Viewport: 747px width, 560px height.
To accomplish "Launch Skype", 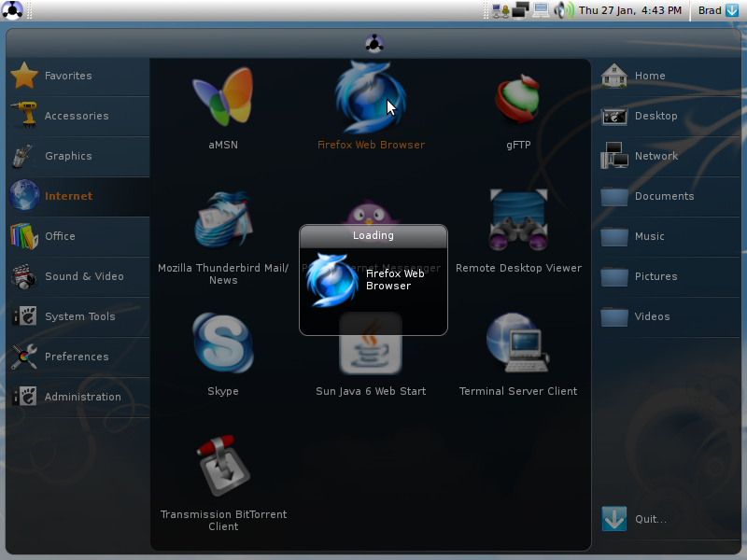I will click(223, 355).
